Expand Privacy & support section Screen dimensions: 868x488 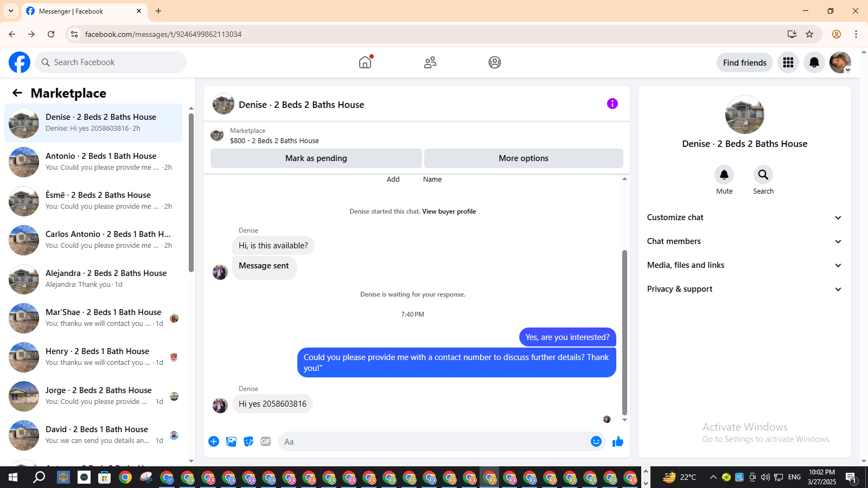tap(744, 289)
